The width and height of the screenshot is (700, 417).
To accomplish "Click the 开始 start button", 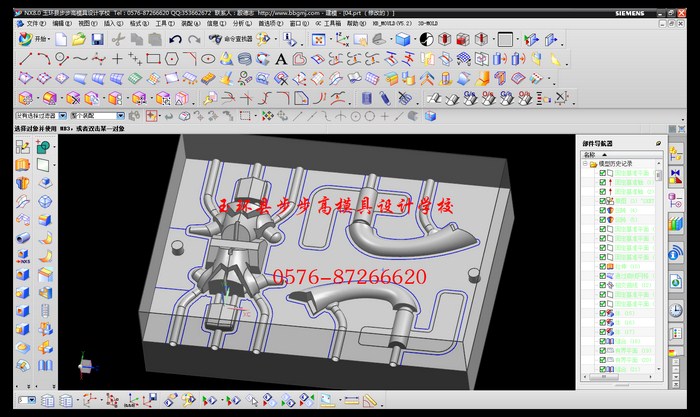I will click(34, 39).
